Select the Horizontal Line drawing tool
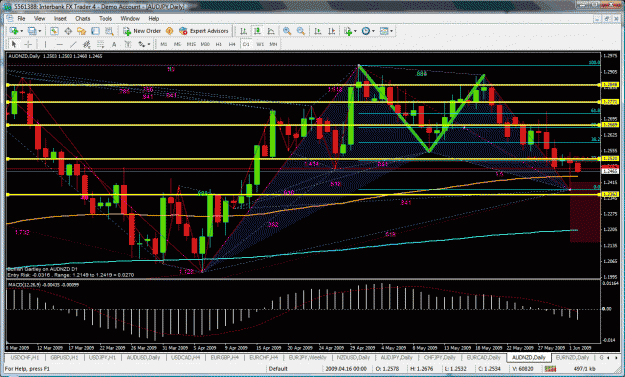This screenshot has height=377, width=625. (59, 44)
